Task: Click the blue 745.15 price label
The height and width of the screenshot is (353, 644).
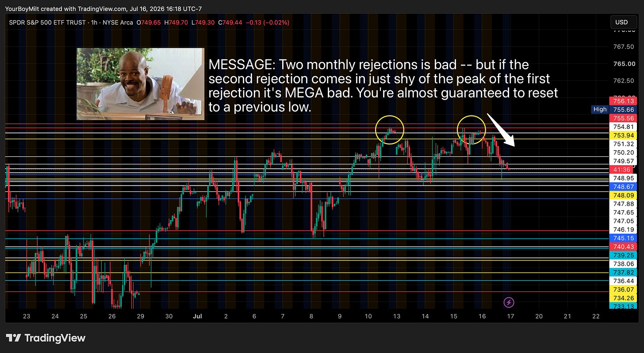Action: pyautogui.click(x=624, y=238)
